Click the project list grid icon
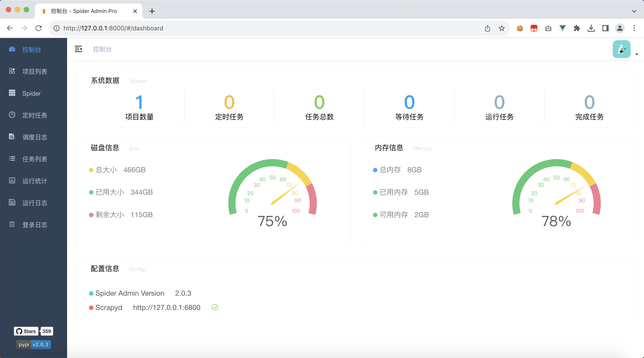The height and width of the screenshot is (358, 644). point(12,71)
